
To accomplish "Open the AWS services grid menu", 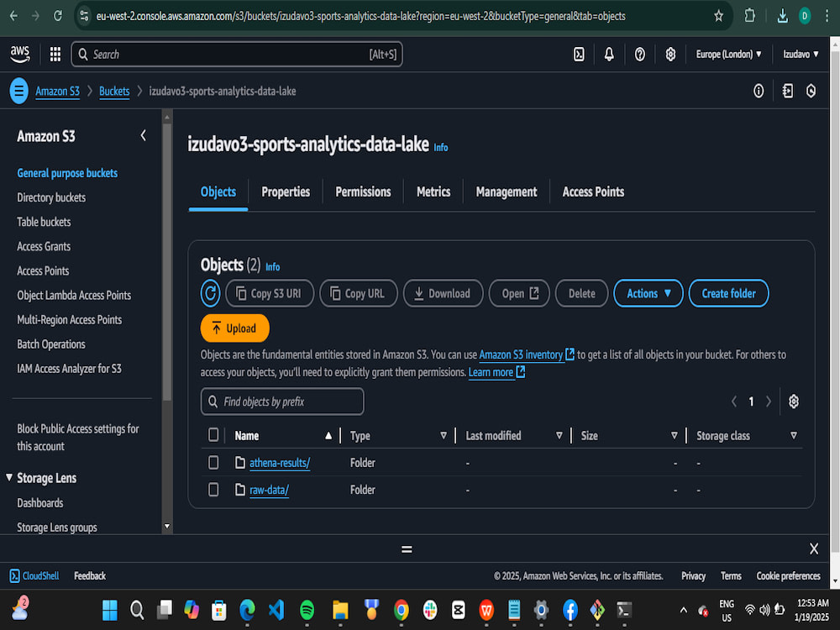I will (55, 54).
